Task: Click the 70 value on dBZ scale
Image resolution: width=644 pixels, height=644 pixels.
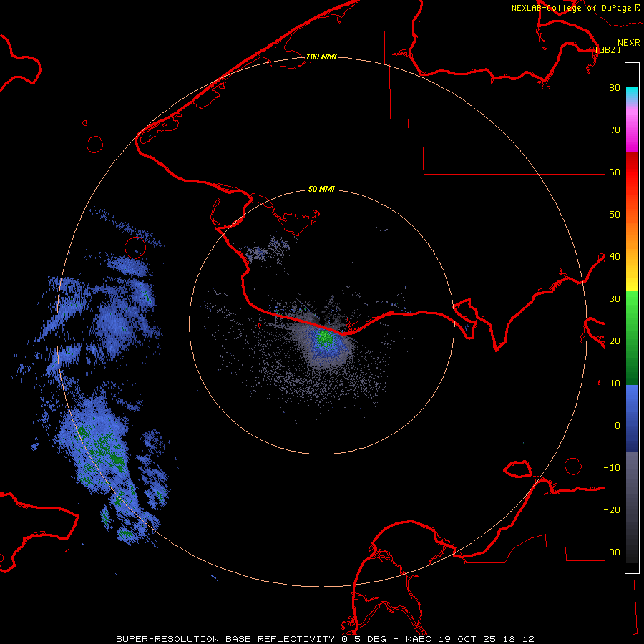Action: (615, 130)
